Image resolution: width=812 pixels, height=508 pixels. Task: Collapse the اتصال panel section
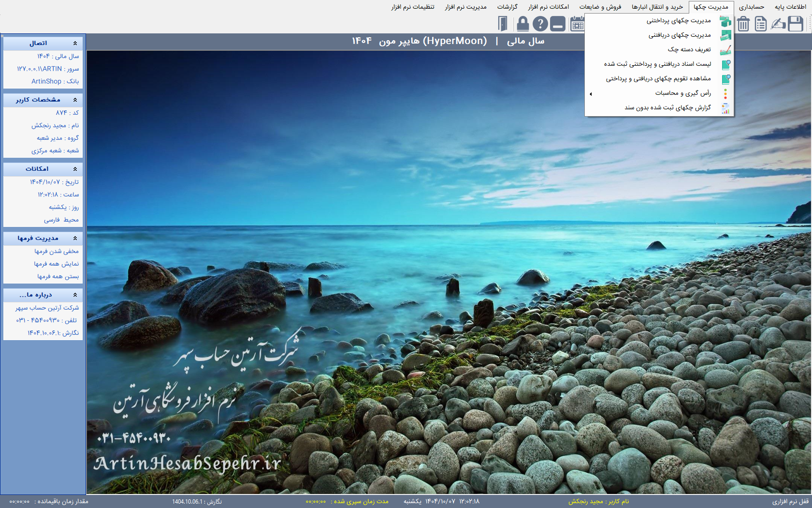coord(75,43)
